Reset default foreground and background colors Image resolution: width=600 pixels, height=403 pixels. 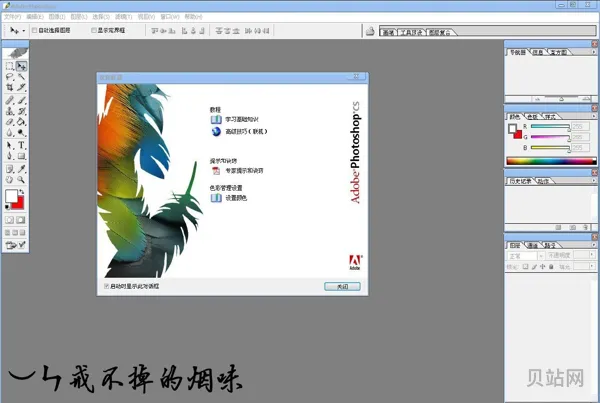(7, 207)
